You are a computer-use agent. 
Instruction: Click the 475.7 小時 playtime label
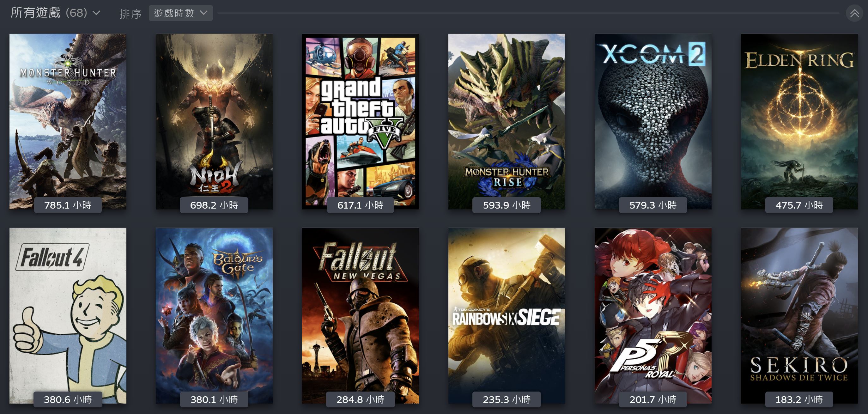tap(799, 205)
